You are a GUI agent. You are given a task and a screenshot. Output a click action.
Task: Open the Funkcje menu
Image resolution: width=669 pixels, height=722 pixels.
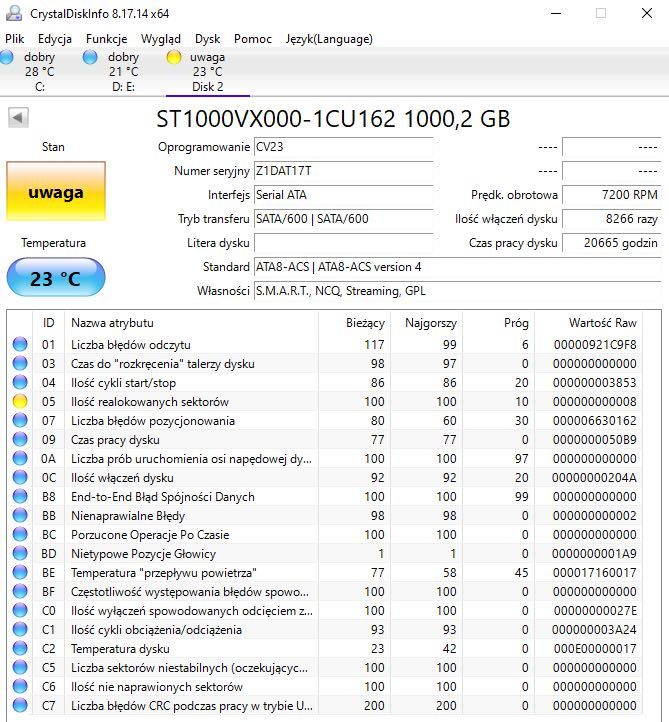point(106,39)
